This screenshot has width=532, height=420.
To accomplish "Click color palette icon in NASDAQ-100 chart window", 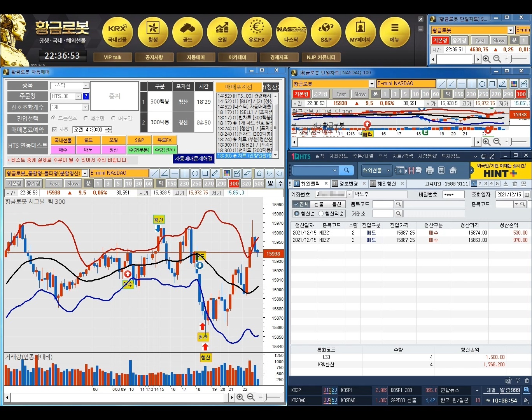I will coord(514,84).
